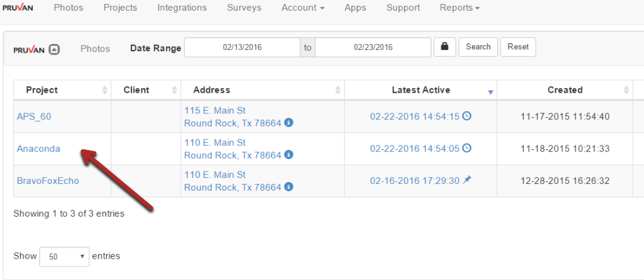Click clock icon beside Anaconda latest active time
Screen dimensions: 644x280
coord(467,148)
